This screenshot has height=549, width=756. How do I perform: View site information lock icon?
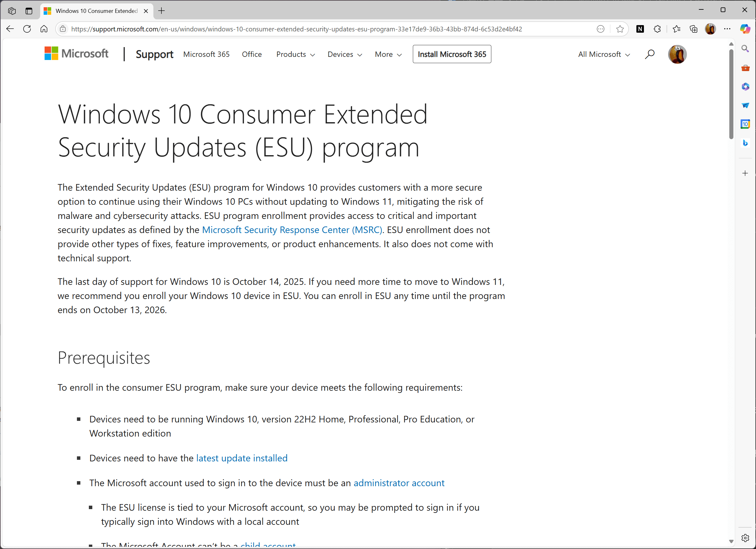pos(63,29)
